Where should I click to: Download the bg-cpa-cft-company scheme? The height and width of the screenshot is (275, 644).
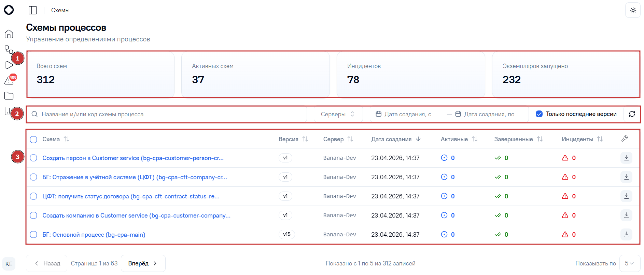(626, 177)
